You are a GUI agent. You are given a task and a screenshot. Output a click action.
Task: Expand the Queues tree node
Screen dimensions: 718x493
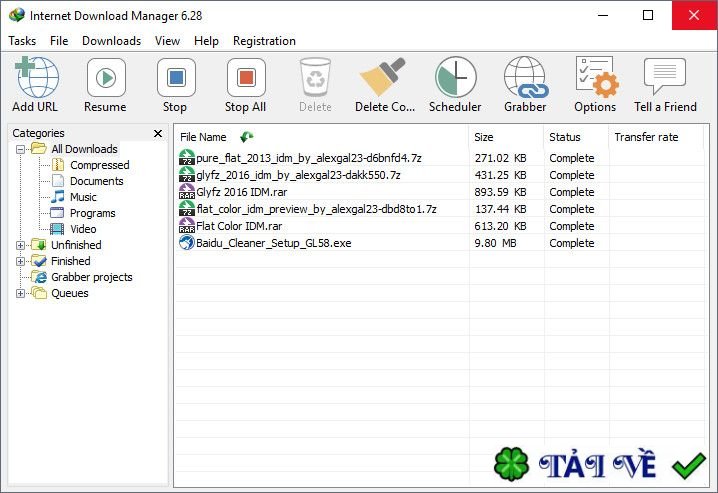[x=20, y=293]
